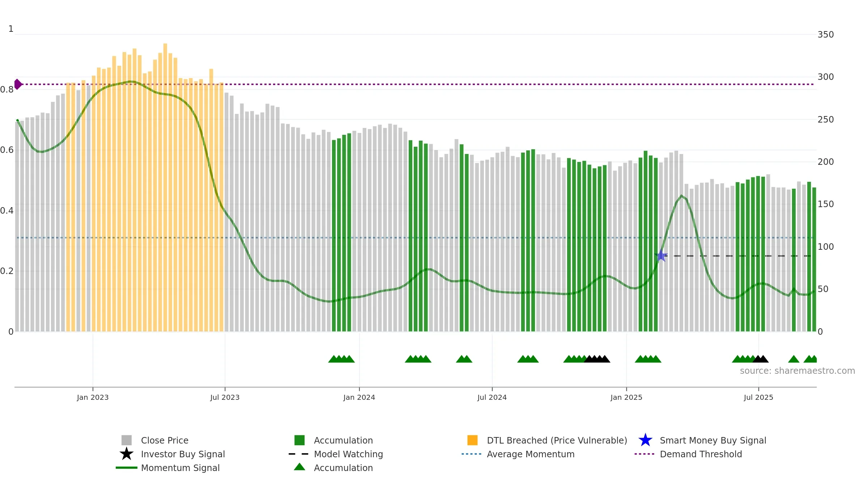This screenshot has height=488, width=868.
Task: Click the sharemaestro.com source text
Action: pos(797,371)
